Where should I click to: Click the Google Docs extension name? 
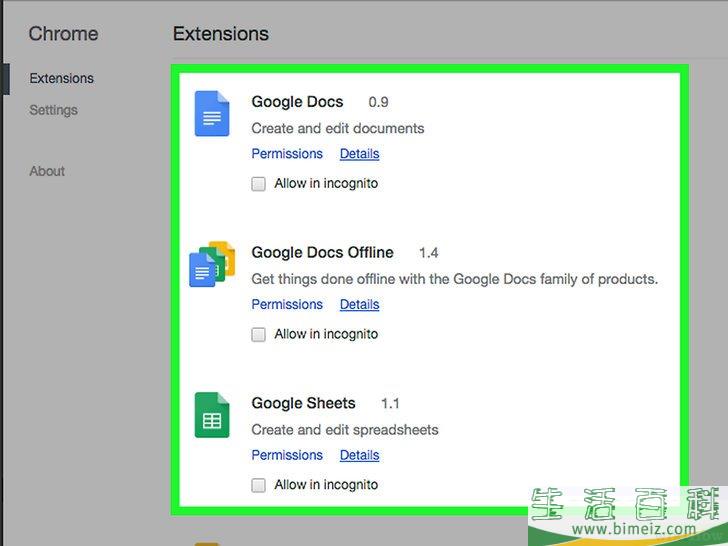(x=297, y=102)
